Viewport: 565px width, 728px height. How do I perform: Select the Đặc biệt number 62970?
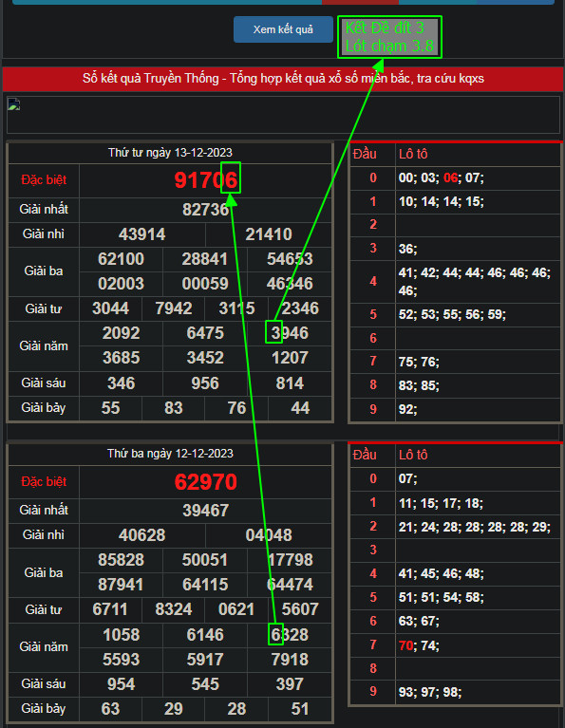[206, 482]
